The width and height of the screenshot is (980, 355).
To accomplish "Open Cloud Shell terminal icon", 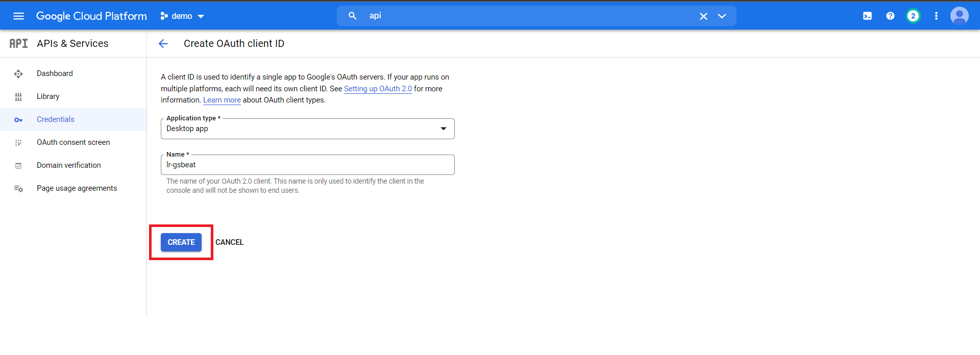I will click(x=867, y=16).
